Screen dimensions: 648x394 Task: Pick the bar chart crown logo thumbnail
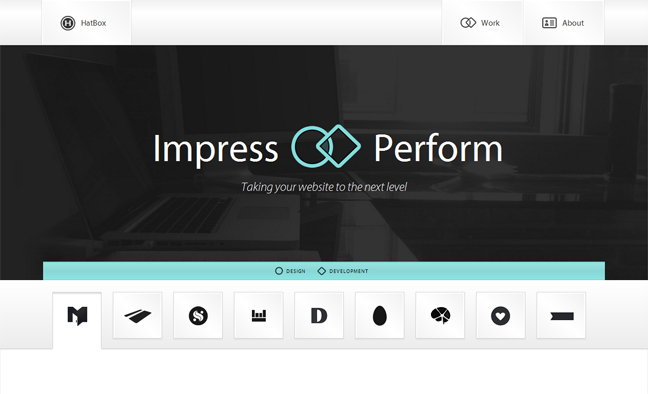(259, 315)
